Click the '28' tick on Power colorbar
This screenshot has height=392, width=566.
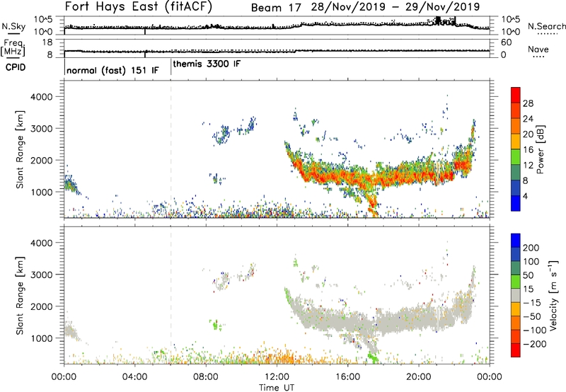528,103
